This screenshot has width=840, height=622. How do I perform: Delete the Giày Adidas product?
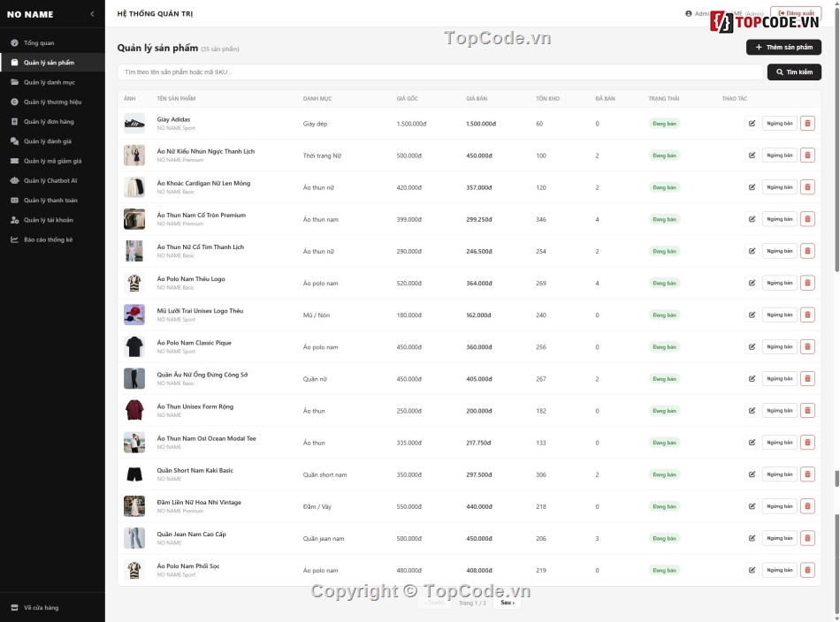point(807,124)
